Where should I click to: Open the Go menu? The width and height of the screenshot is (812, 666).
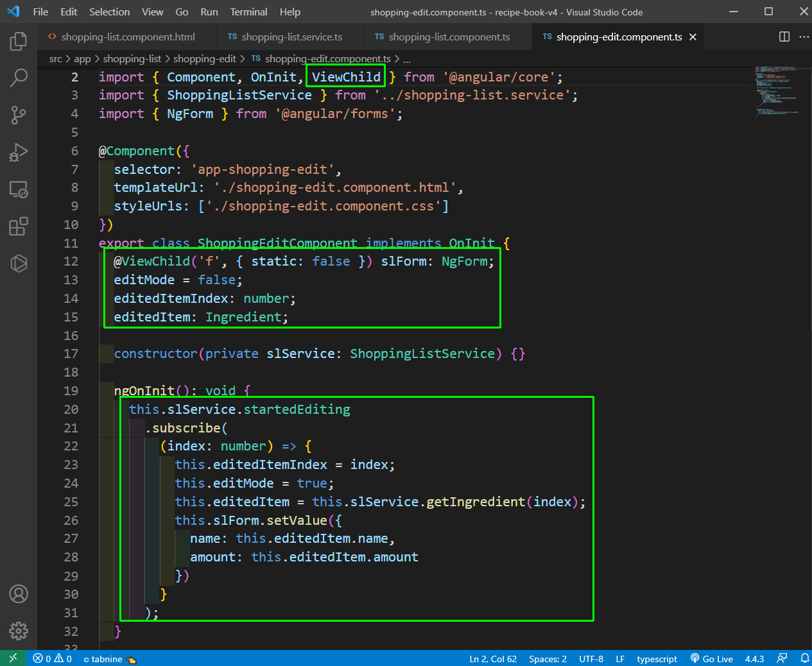[x=182, y=12]
